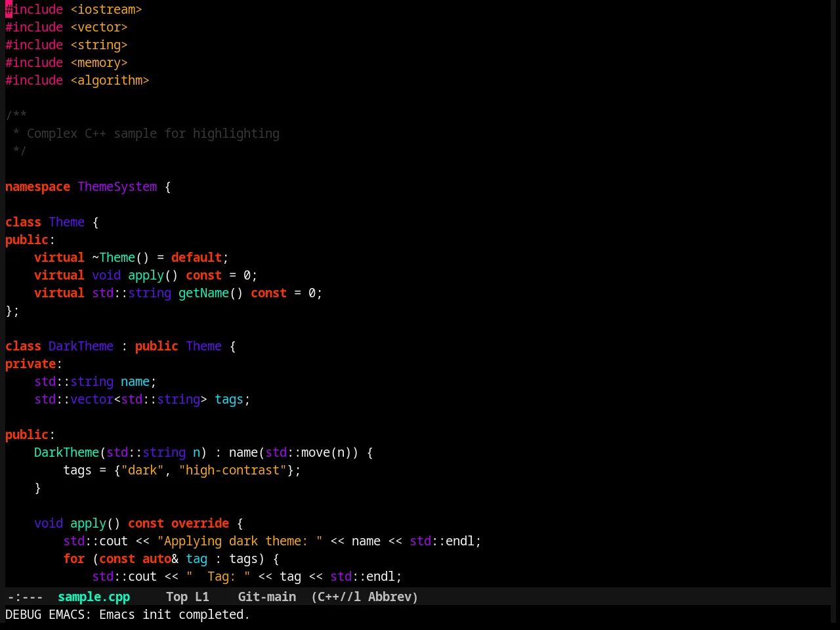Viewport: 840px width, 630px height.
Task: Click the Abbrev minor mode indicator
Action: coord(392,597)
